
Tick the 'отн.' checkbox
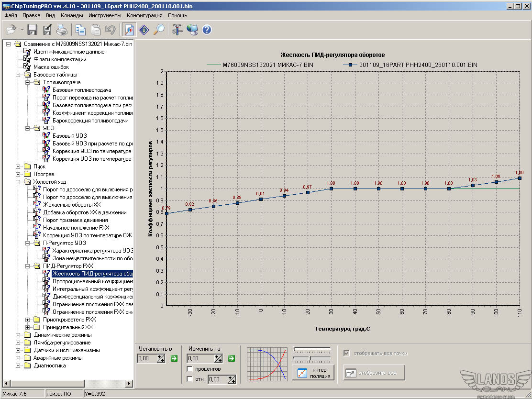coord(190,379)
